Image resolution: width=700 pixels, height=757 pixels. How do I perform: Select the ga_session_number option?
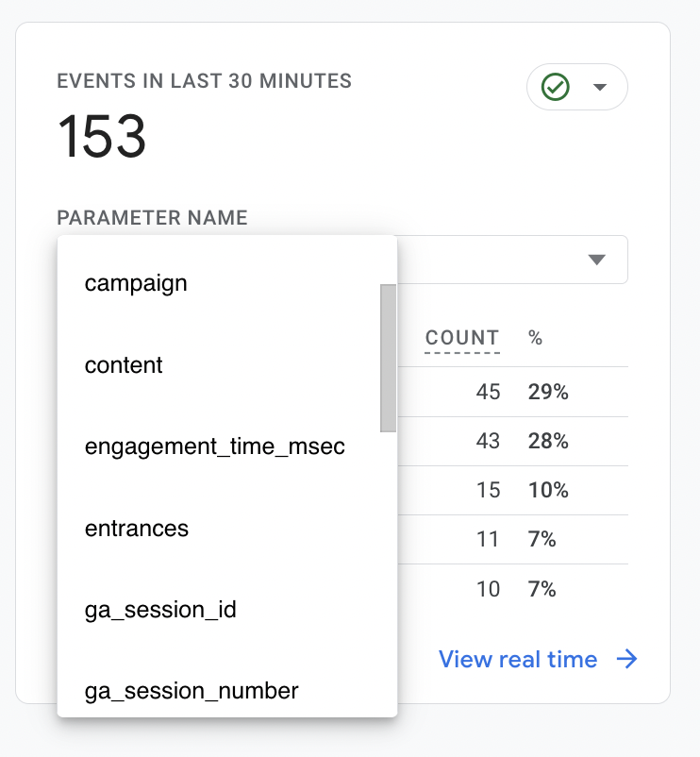click(x=192, y=691)
